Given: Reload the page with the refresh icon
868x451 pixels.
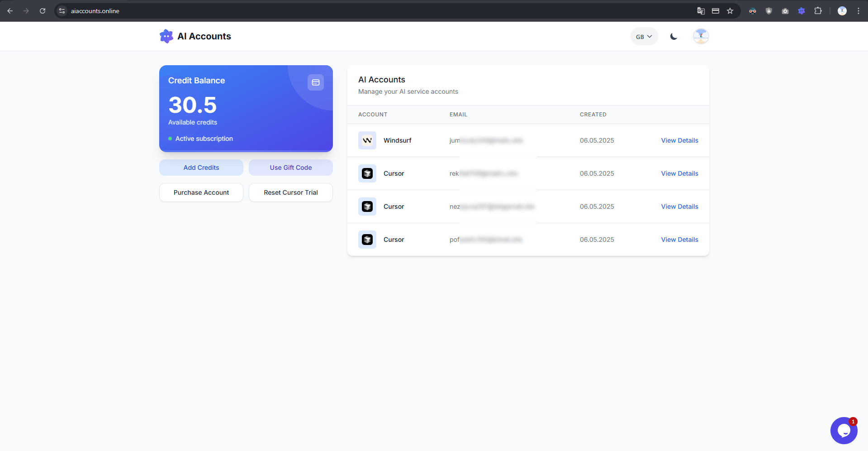Looking at the screenshot, I should click(x=43, y=11).
